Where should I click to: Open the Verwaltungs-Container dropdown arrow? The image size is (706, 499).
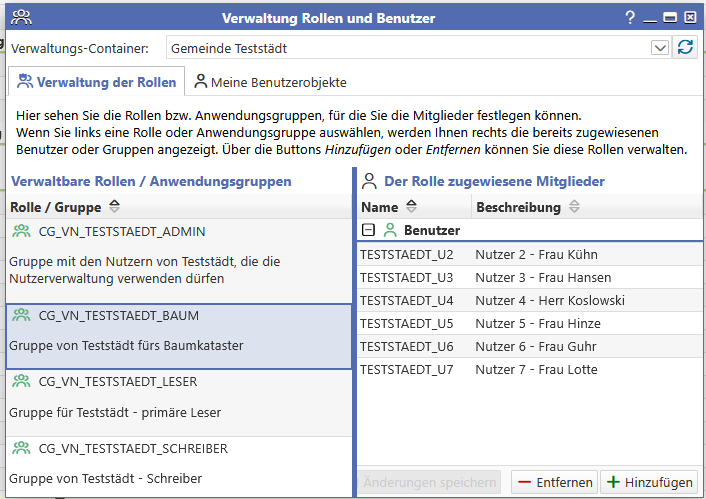pyautogui.click(x=659, y=47)
